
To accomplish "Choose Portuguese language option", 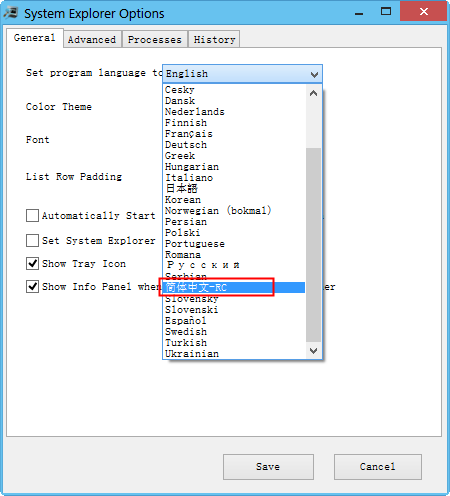I will click(x=235, y=244).
